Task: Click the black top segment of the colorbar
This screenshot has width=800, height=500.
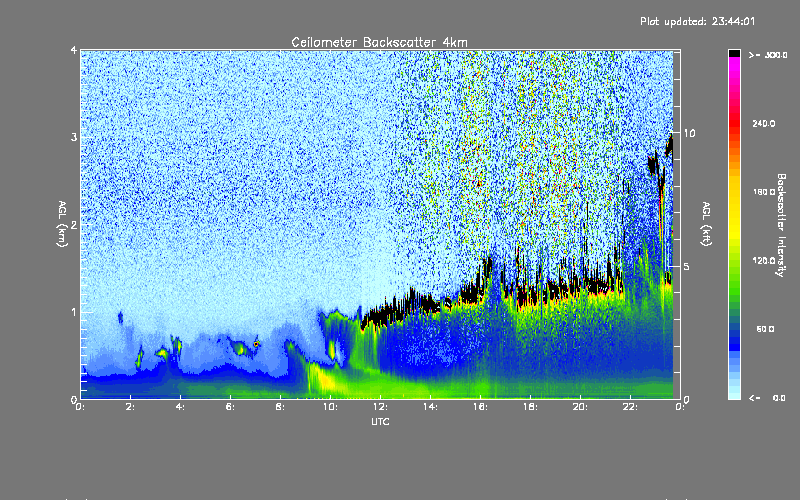Action: [734, 53]
